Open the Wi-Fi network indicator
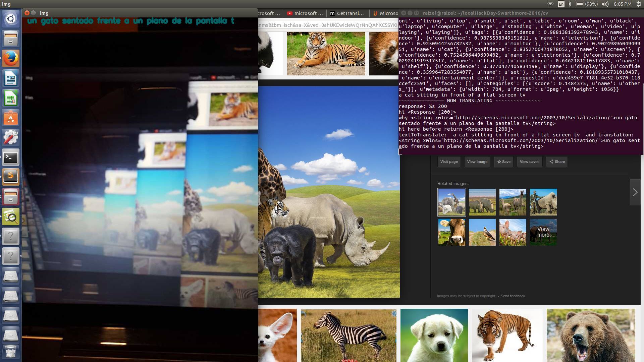Image resolution: width=644 pixels, height=362 pixels. tap(550, 4)
